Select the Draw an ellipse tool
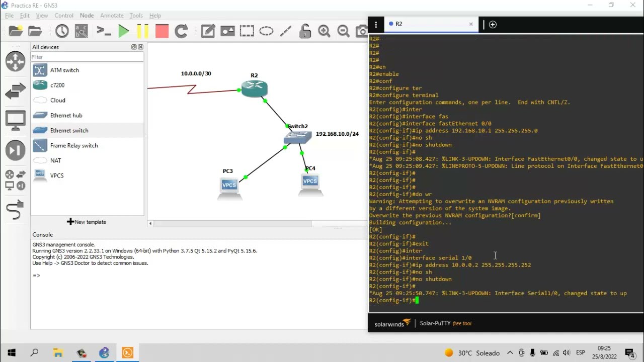Image resolution: width=644 pixels, height=362 pixels. tap(266, 31)
